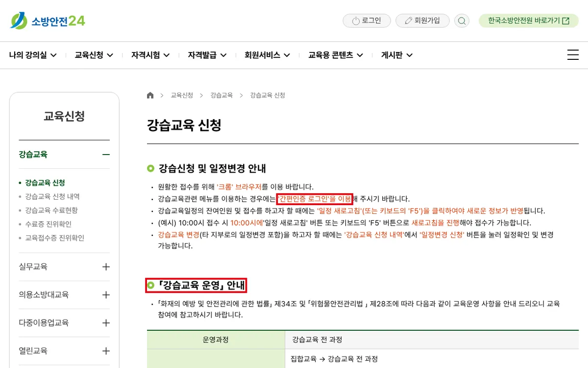The width and height of the screenshot is (588, 368).
Task: Click the 강습교육 신청 page title
Action: [184, 125]
